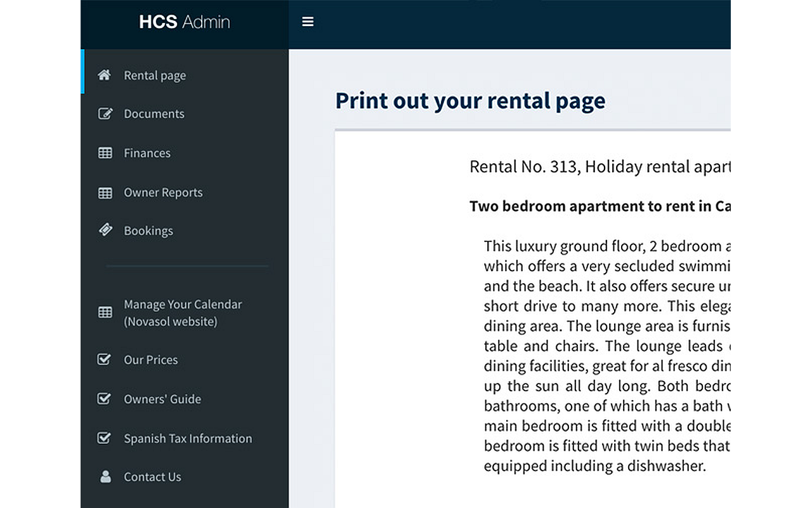Click the table icon beside Owner Reports
Viewport: 812px width, 508px height.
(105, 192)
